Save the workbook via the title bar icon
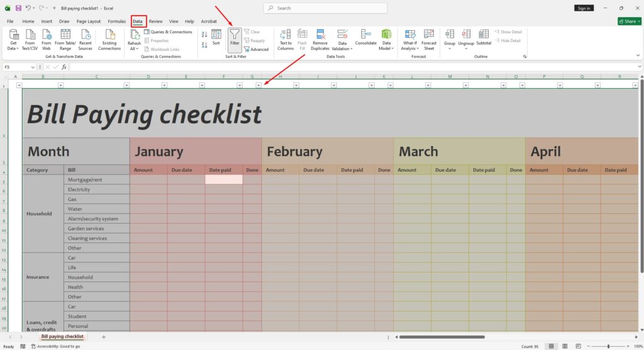The height and width of the screenshot is (350, 644). [18, 8]
